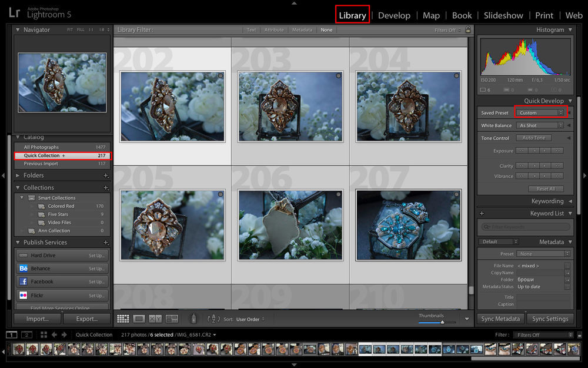Click the Lightroom Lr logo

(x=14, y=13)
